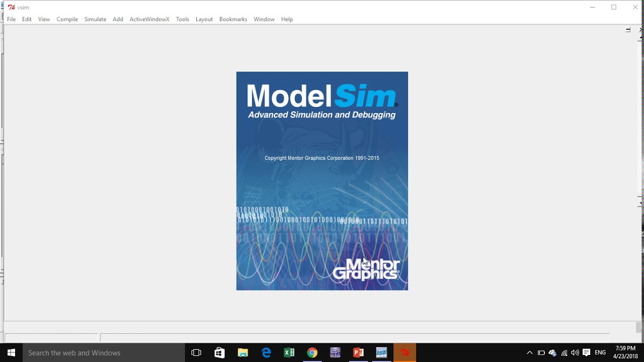Open the Window menu
The width and height of the screenshot is (644, 362).
click(x=264, y=19)
